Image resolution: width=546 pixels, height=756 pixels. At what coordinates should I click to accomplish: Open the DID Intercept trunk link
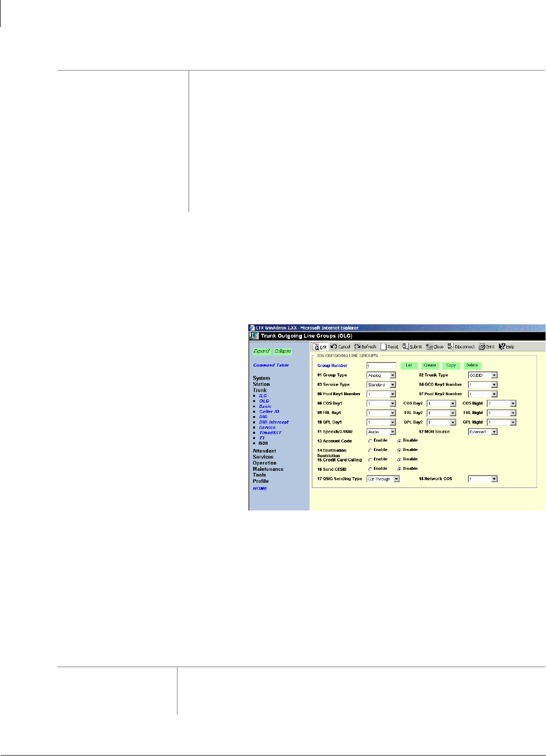pyautogui.click(x=274, y=422)
